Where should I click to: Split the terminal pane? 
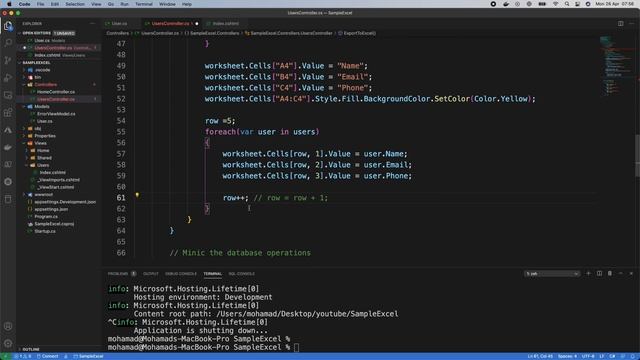click(x=599, y=273)
